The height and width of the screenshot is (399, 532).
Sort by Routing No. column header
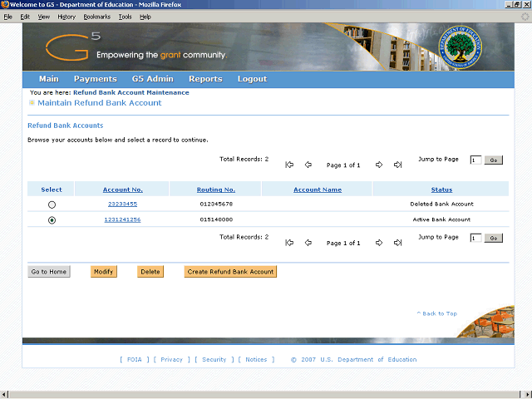216,190
